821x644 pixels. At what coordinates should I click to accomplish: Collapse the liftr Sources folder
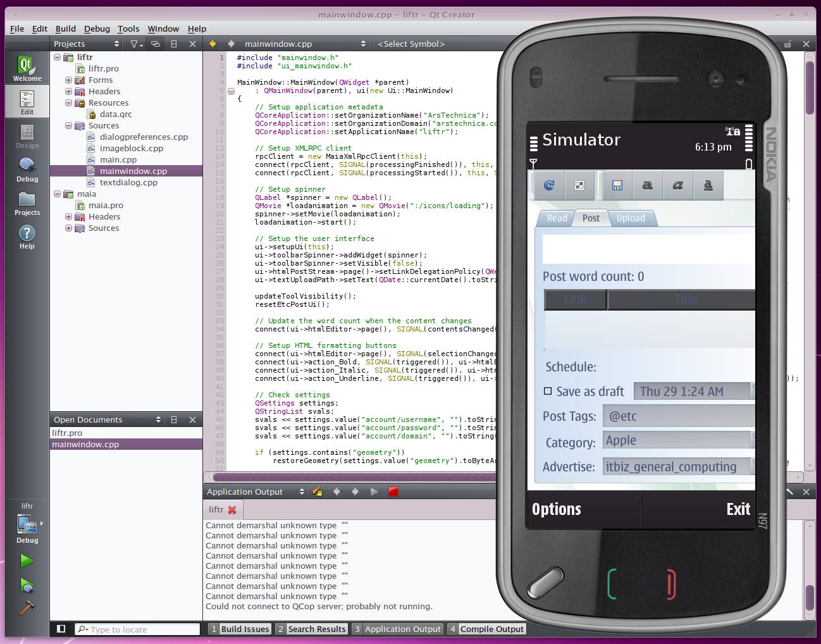click(x=68, y=125)
